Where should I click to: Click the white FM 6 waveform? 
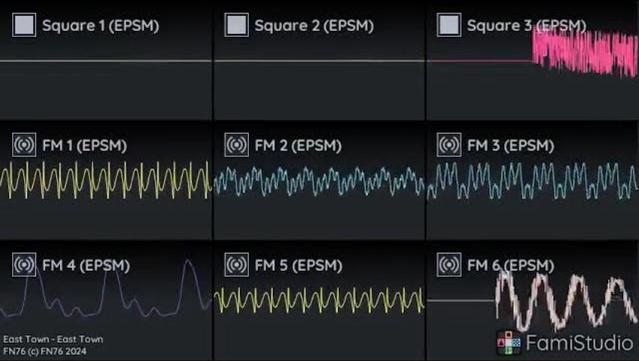(566, 301)
